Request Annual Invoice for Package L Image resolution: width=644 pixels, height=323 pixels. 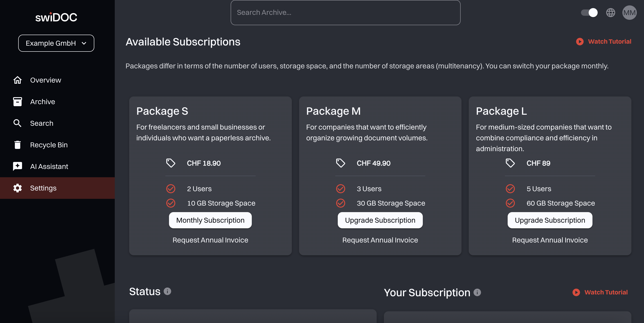550,240
